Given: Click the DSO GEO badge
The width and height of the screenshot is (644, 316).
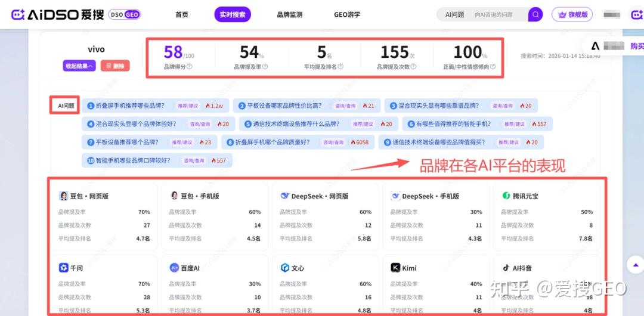Looking at the screenshot, I should [x=125, y=15].
